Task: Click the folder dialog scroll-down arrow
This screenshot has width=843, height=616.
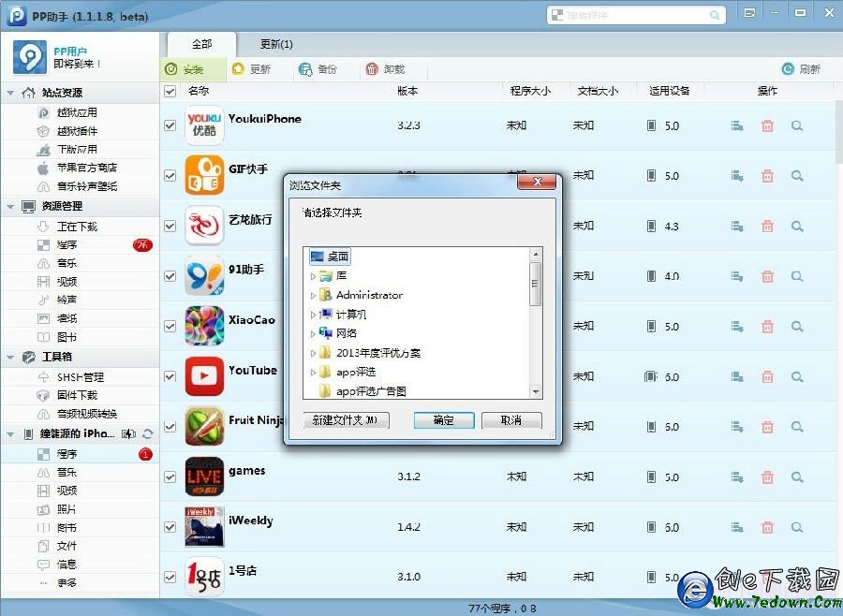Action: point(535,392)
